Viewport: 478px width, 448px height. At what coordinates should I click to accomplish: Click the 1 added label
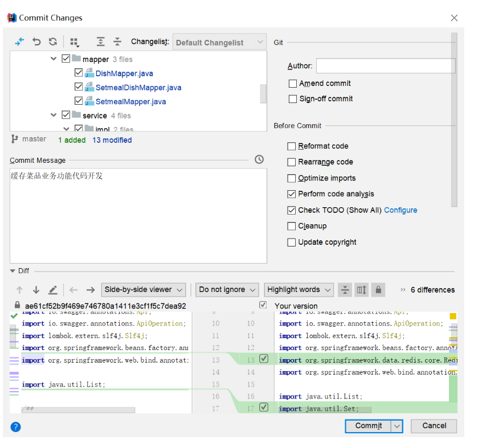click(x=72, y=140)
